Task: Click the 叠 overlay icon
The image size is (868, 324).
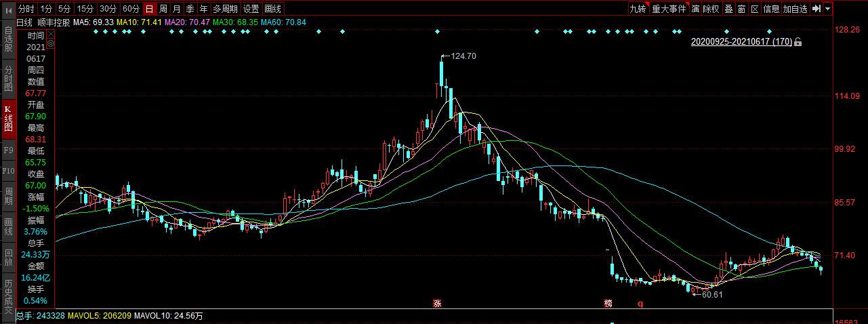Action: click(x=729, y=9)
